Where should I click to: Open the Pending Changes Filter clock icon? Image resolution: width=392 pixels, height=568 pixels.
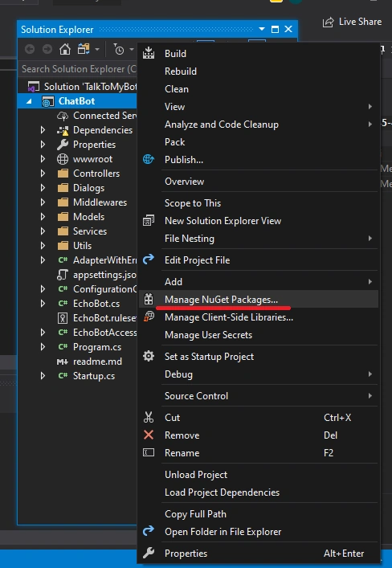[119, 49]
